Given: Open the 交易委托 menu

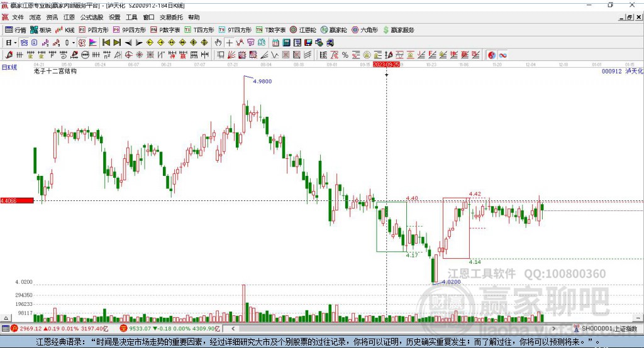Looking at the screenshot, I should [x=171, y=17].
